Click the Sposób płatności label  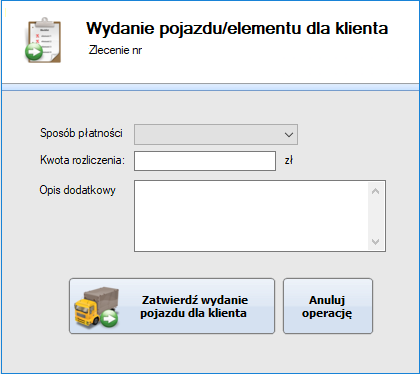pyautogui.click(x=81, y=133)
